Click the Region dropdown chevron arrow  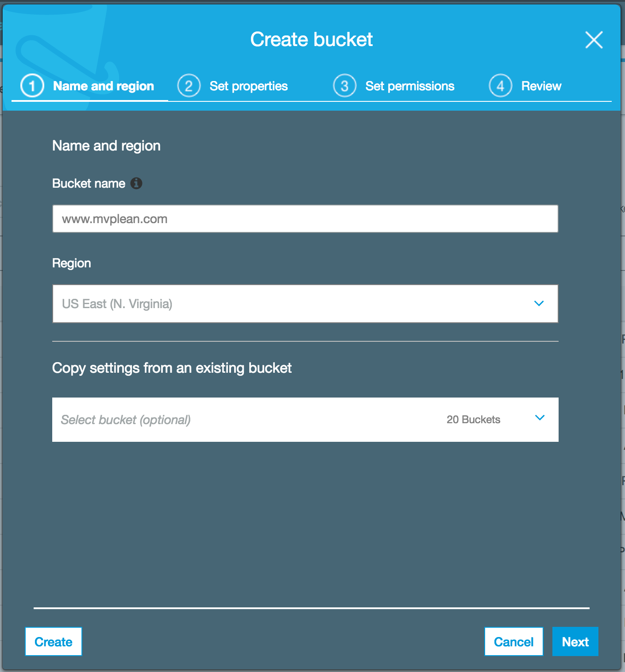539,304
